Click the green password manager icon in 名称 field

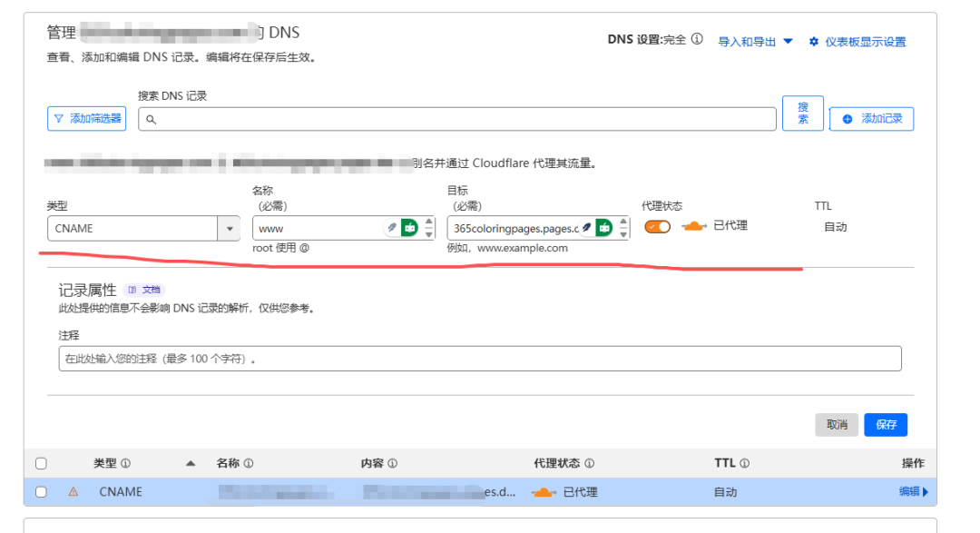[409, 228]
